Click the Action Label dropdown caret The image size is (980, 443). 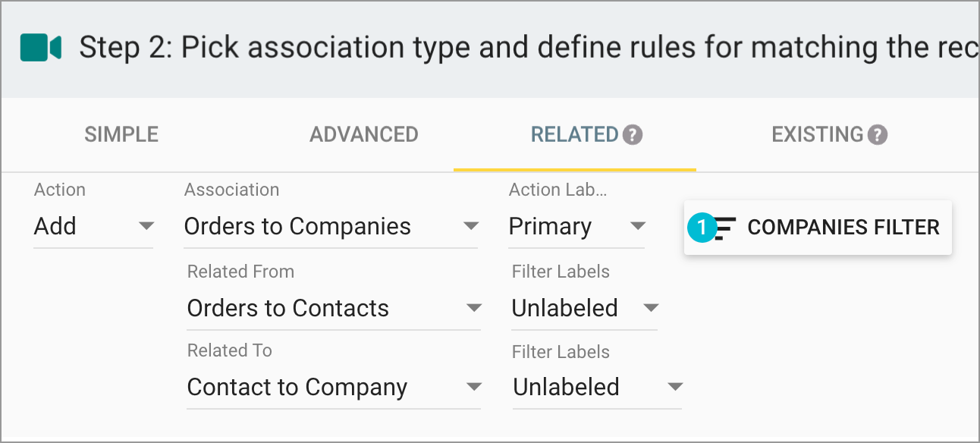pos(639,226)
